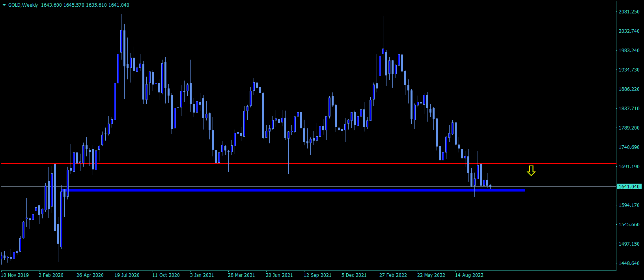644x280 pixels.
Task: Click the 27 Feb 2022 date label
Action: (393, 275)
